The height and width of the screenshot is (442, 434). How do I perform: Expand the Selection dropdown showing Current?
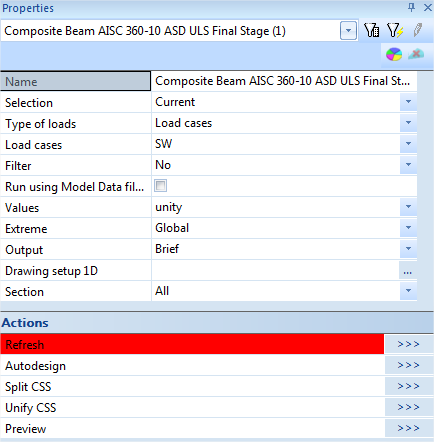pos(408,102)
